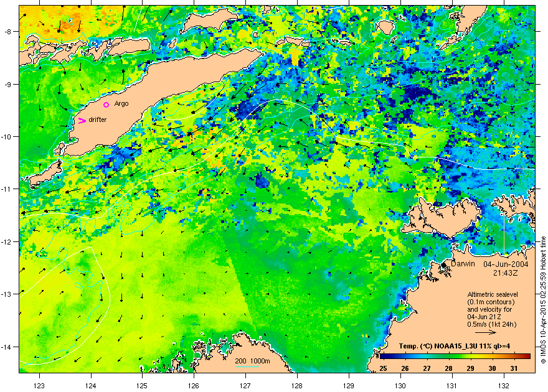Click the 'Argo' label text
Viewport: 548px width, 392px height.
[x=121, y=104]
